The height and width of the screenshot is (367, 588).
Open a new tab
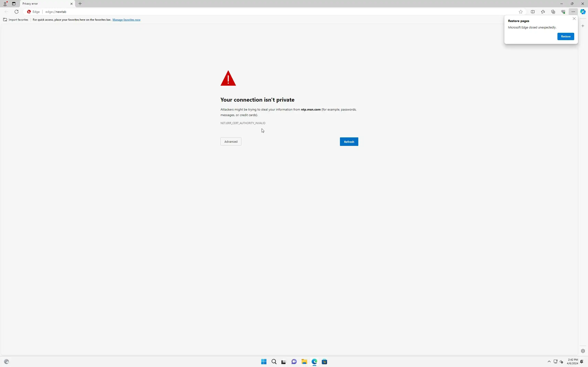click(x=80, y=4)
